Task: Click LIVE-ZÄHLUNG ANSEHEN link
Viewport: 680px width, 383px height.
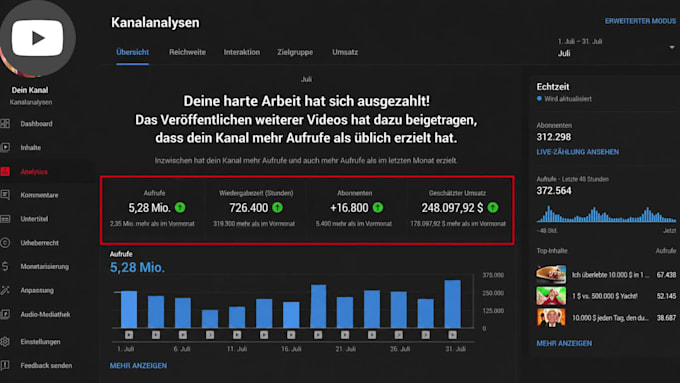Action: pos(578,152)
